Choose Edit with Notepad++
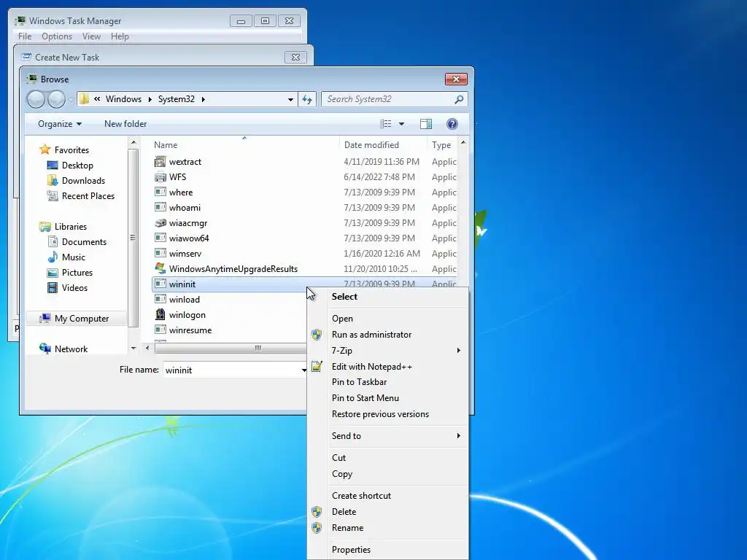This screenshot has height=560, width=747. 388,366
